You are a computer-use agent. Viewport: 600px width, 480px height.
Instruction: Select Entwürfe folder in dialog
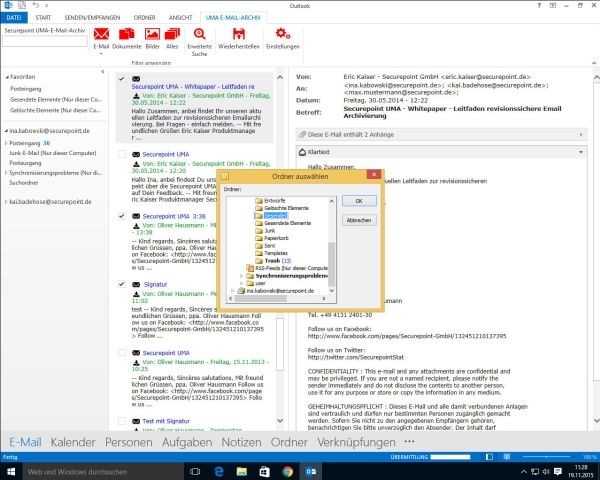(x=270, y=201)
